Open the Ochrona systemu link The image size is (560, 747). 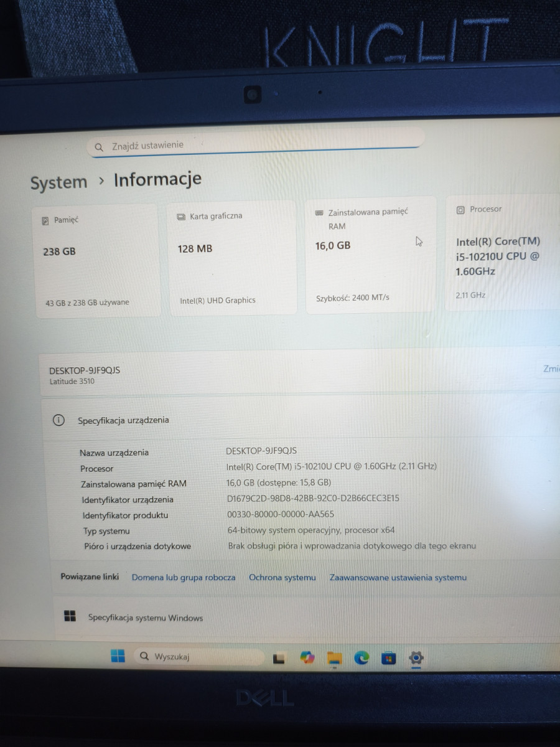282,578
